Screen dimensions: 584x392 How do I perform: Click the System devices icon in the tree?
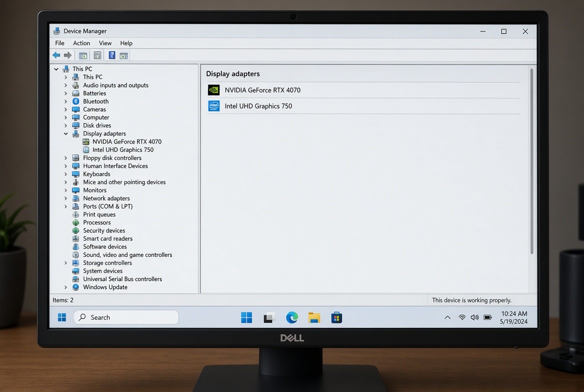click(75, 271)
